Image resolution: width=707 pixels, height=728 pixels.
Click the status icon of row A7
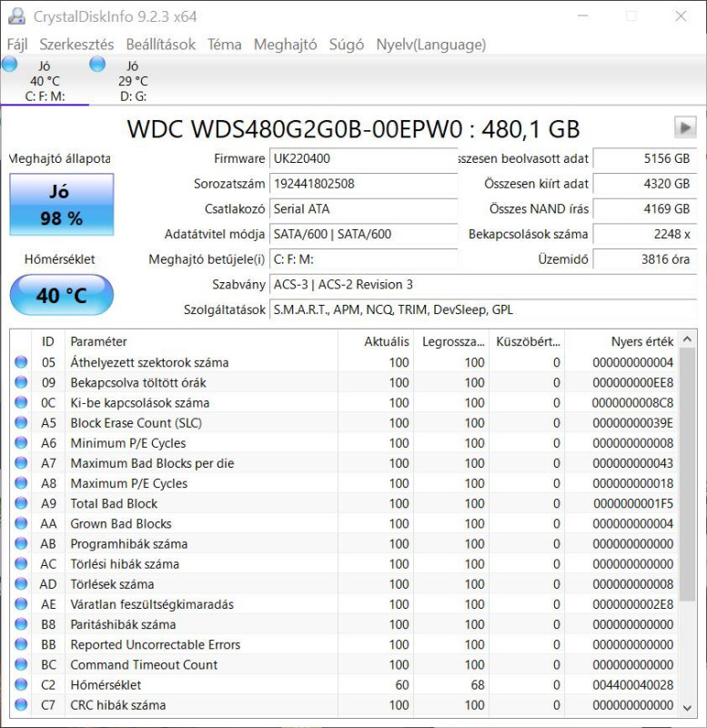click(21, 463)
